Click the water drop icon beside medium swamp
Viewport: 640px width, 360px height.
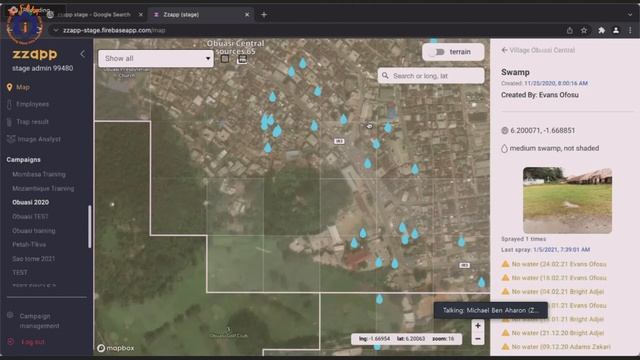click(504, 149)
